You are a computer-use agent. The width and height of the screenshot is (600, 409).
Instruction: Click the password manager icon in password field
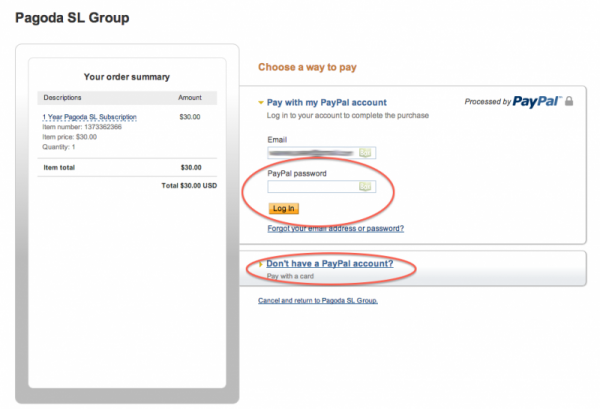coord(365,187)
